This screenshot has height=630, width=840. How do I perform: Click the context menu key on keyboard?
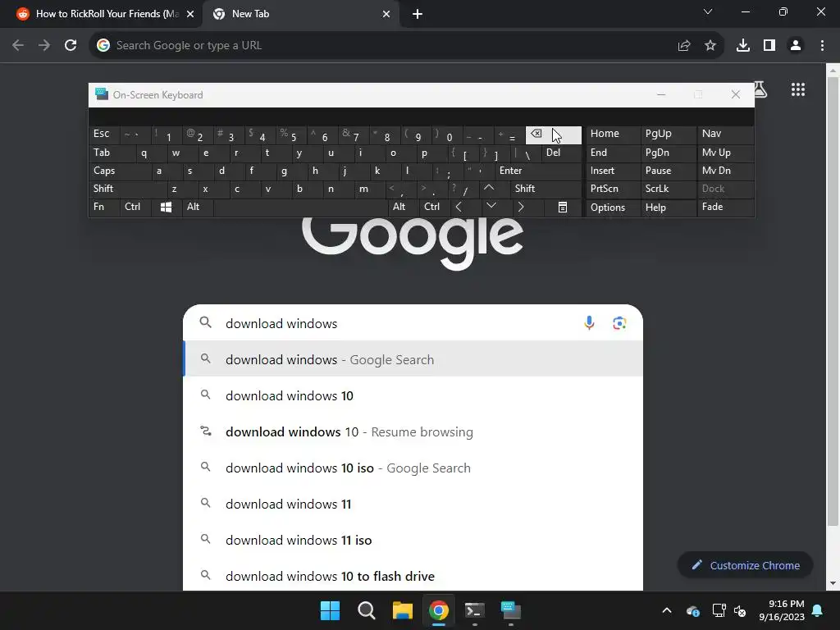563,208
